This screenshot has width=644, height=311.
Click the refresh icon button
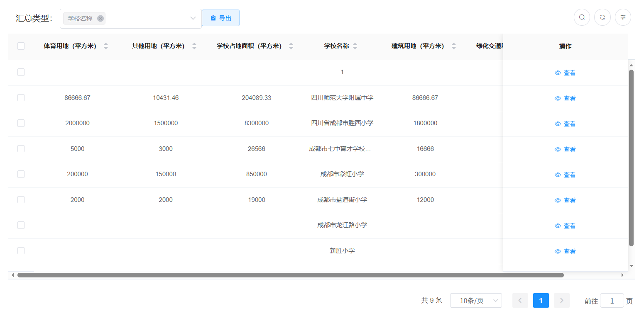602,17
